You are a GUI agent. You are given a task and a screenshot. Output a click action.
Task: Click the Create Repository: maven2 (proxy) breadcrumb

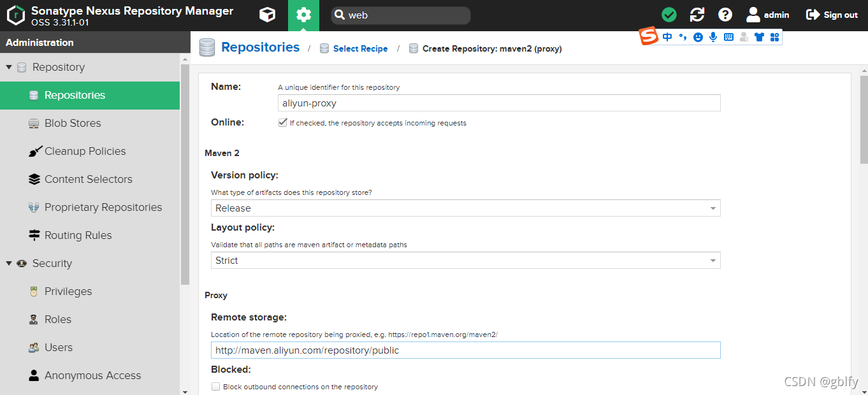[492, 48]
